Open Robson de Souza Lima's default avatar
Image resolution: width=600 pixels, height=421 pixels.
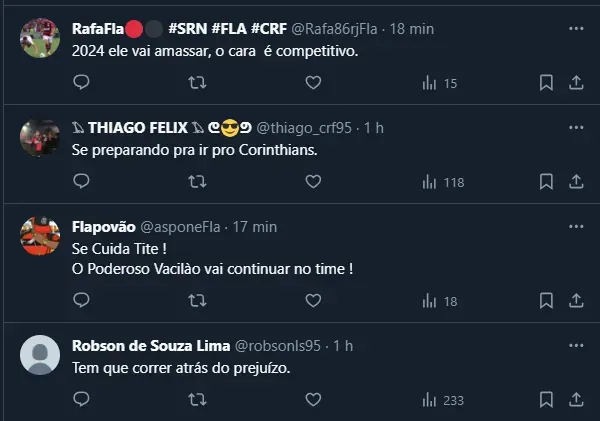(40, 355)
